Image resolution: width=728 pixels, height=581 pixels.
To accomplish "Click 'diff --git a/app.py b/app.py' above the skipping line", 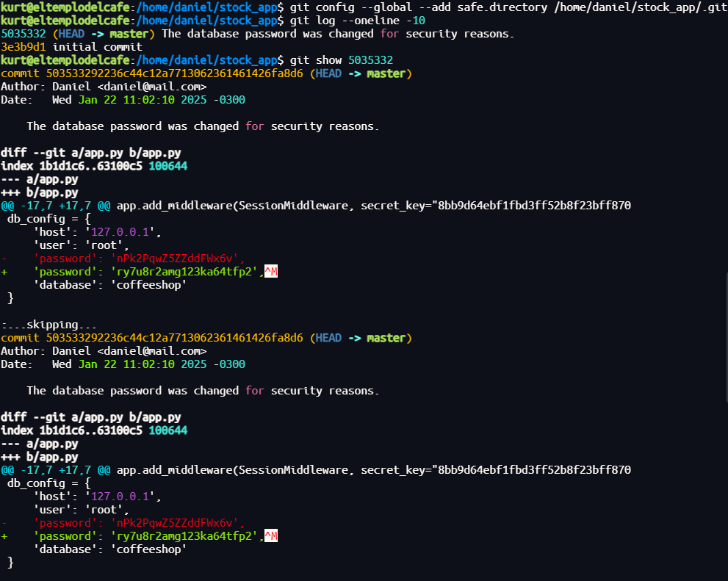I will coord(91,153).
